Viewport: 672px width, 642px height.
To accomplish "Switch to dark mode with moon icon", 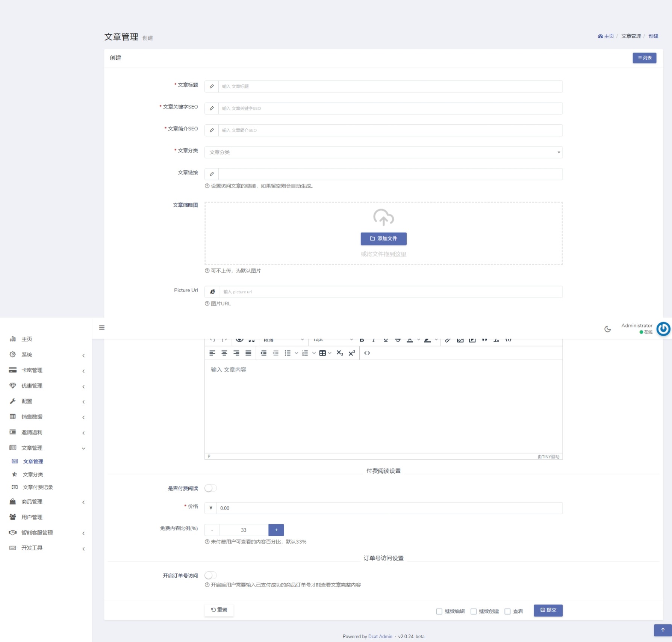I will click(x=607, y=329).
